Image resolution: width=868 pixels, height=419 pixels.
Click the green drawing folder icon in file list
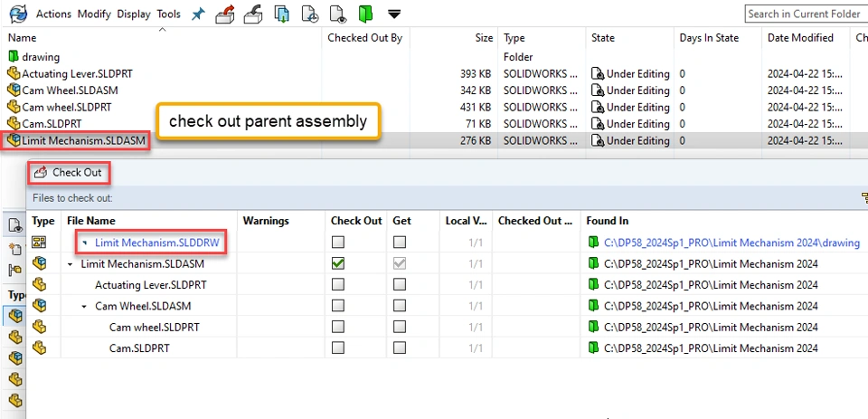click(14, 56)
